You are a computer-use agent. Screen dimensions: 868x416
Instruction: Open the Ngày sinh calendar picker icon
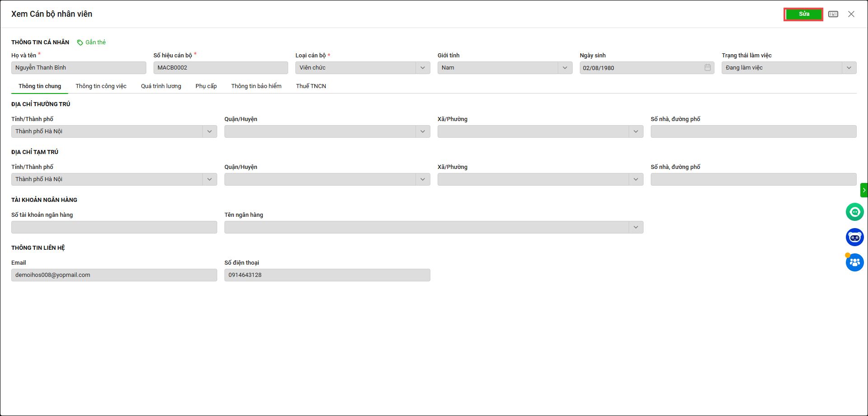click(x=708, y=68)
